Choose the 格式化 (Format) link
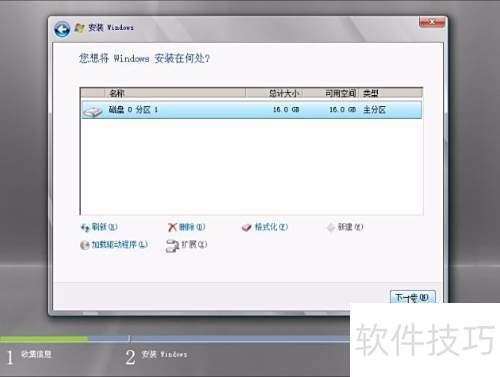 (x=271, y=227)
